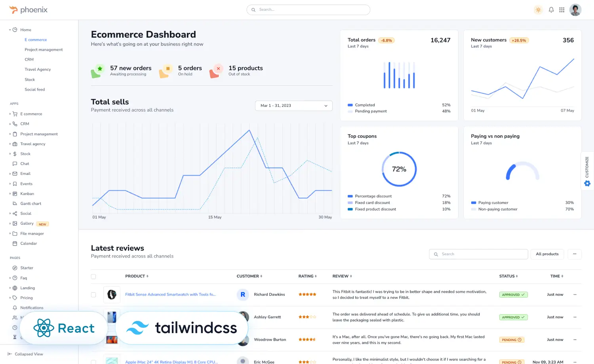Screen dimensions: 594x364
Task: Expand the Travel agency app section
Action: [x=10, y=144]
